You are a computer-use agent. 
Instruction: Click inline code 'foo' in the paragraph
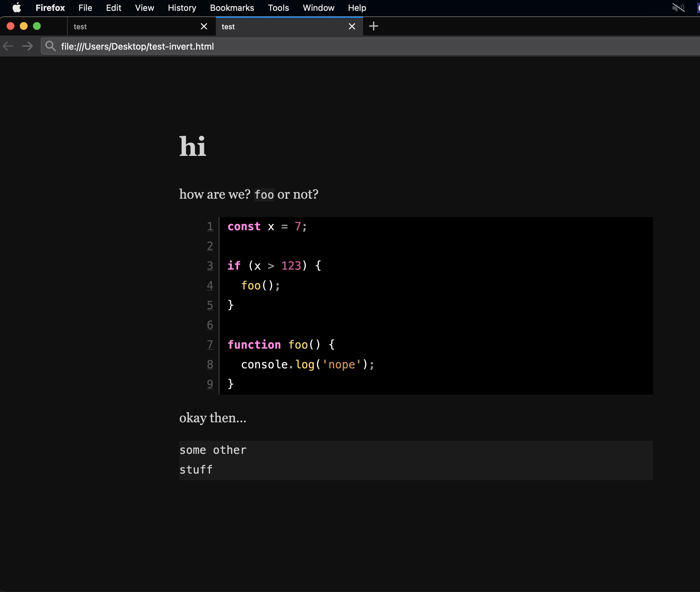[264, 195]
